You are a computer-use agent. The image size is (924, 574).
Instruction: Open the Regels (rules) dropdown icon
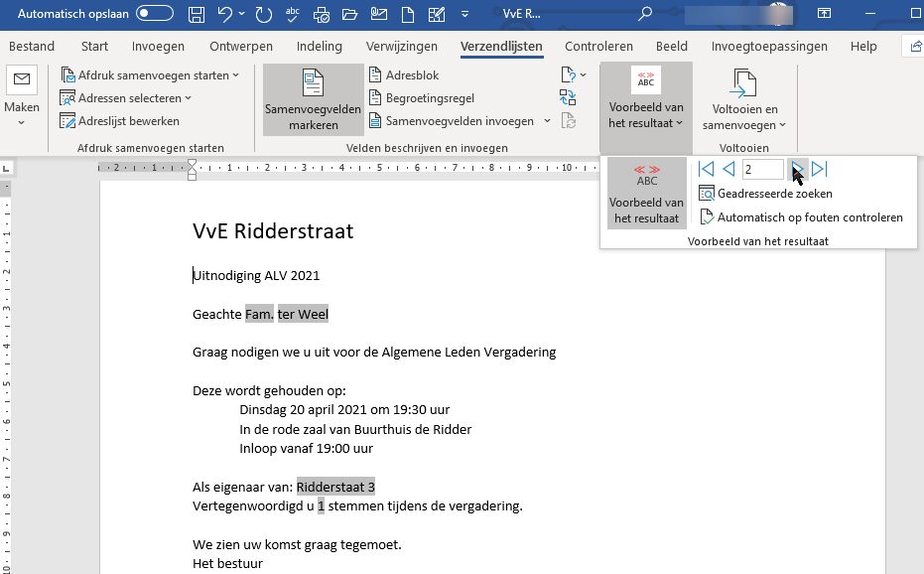[x=574, y=74]
